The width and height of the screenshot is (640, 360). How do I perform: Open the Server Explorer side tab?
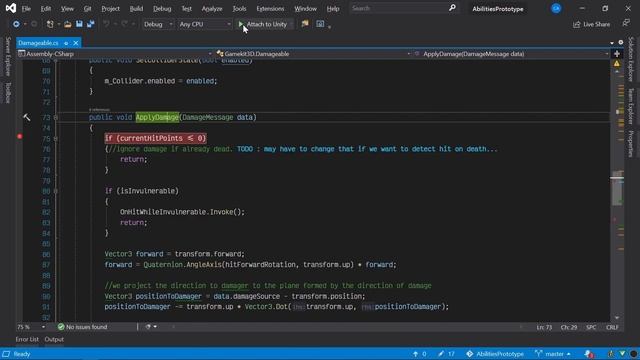(7, 56)
